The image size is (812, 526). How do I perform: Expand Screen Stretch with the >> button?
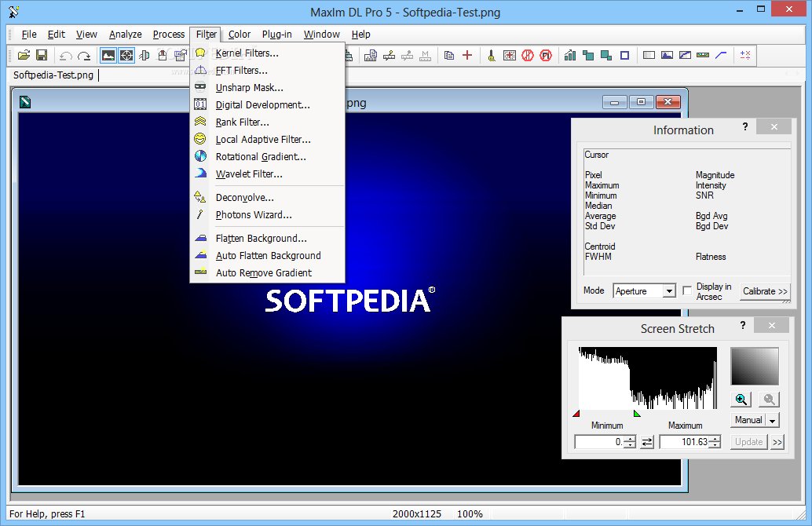pyautogui.click(x=777, y=442)
